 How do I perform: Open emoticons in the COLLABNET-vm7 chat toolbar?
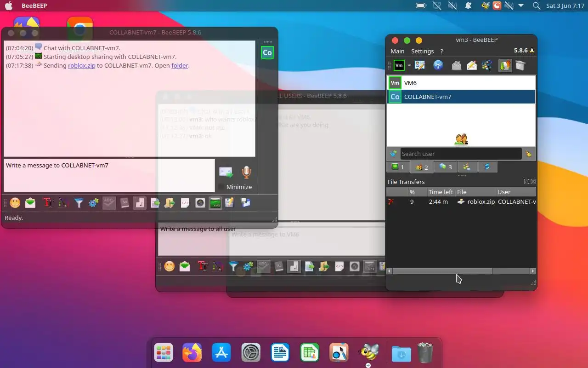(15, 203)
